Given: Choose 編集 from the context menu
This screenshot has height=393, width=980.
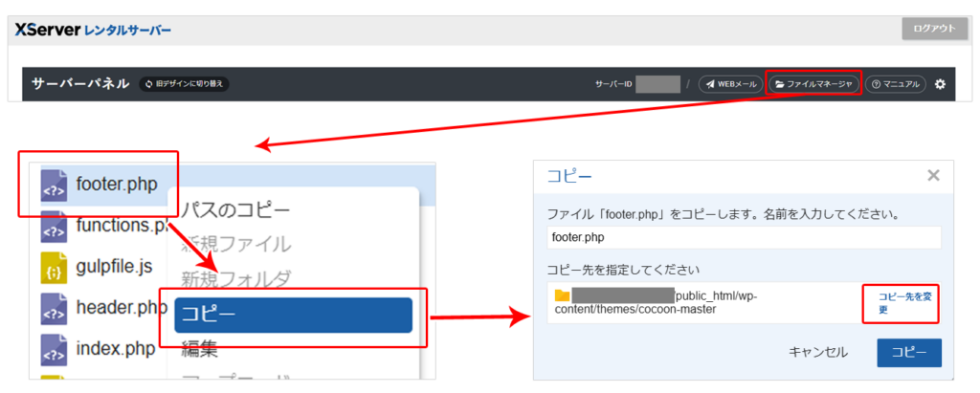Looking at the screenshot, I should tap(203, 351).
